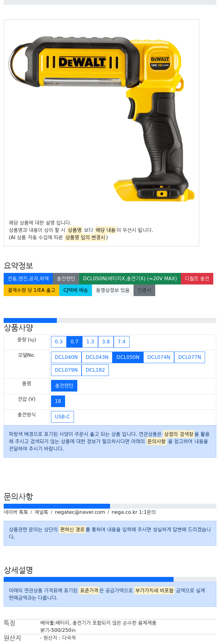Pick model DCL074N
The height and width of the screenshot is (644, 220).
point(159,357)
